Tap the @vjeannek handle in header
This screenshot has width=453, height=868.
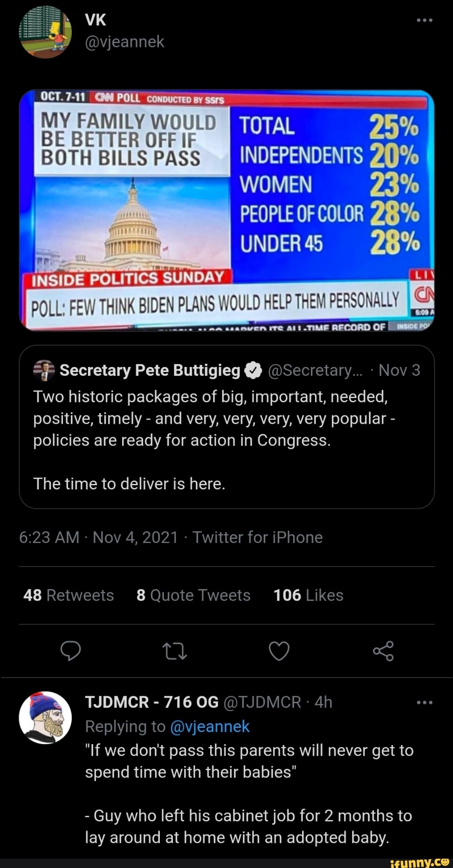pos(124,42)
